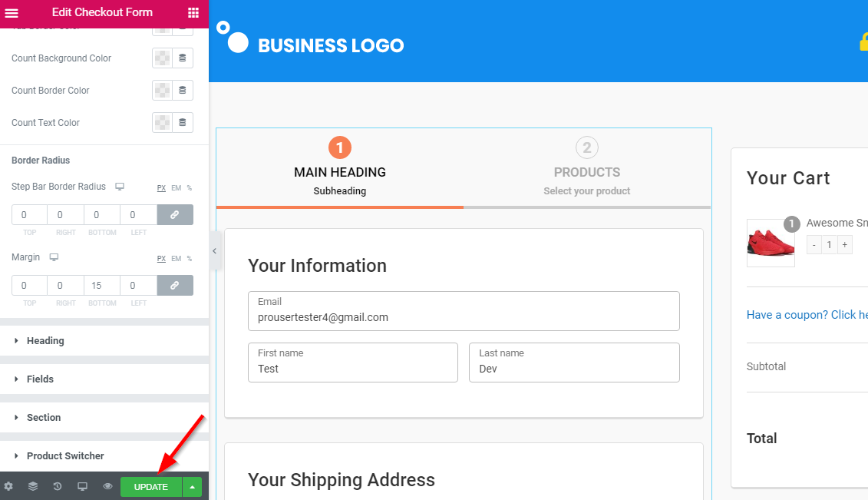Viewport: 868px width, 500px height.
Task: Expand the Section settings group
Action: point(104,418)
